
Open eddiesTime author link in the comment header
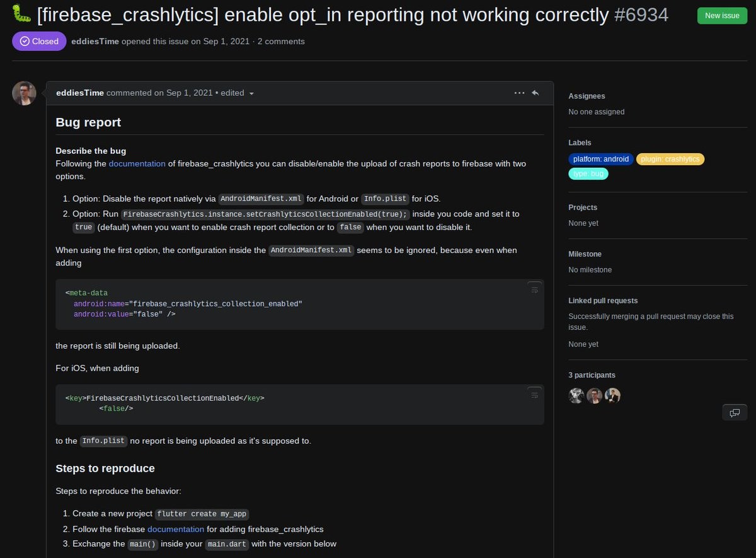[x=80, y=93]
